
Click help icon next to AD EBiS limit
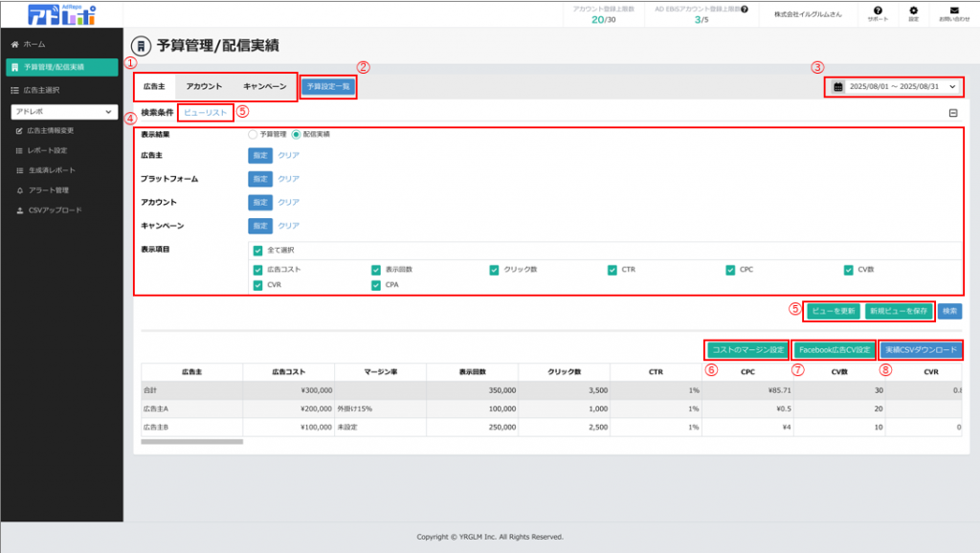(745, 9)
